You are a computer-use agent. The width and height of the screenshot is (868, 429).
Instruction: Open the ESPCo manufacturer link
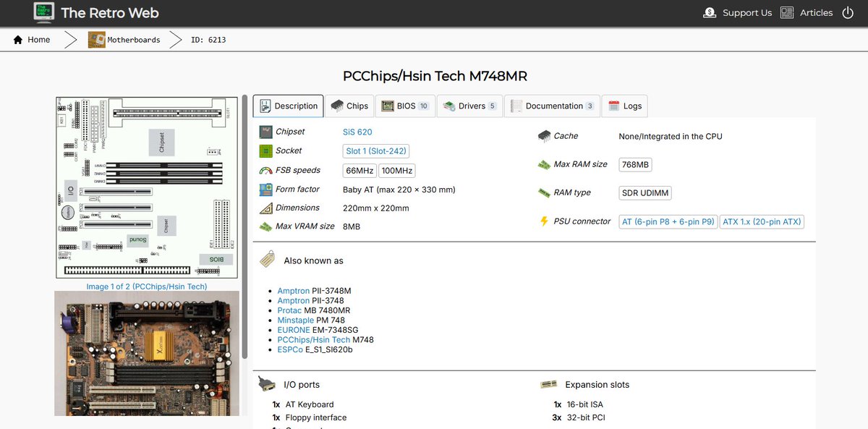[290, 349]
